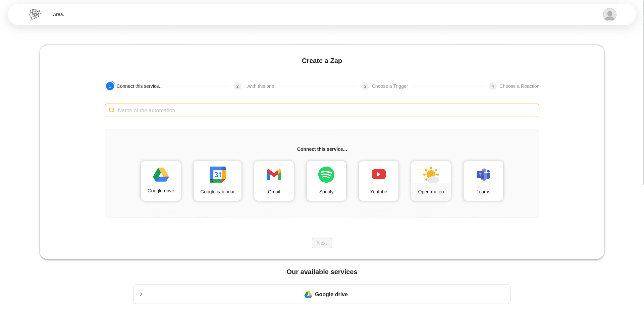Select the Google drive service card

click(161, 181)
